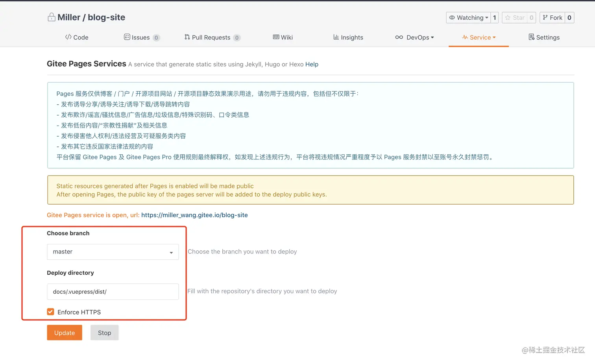This screenshot has width=595, height=364.
Task: Open the Help link
Action: point(312,64)
